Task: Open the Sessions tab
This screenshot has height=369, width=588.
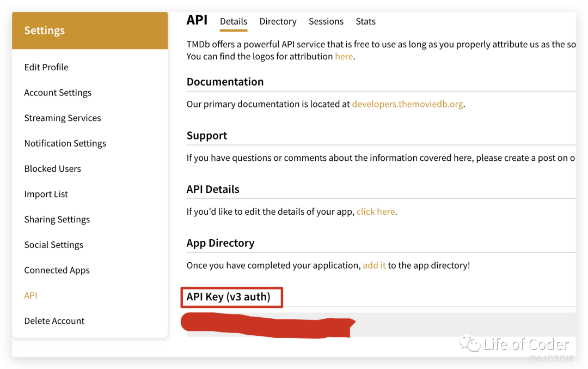Action: 326,21
